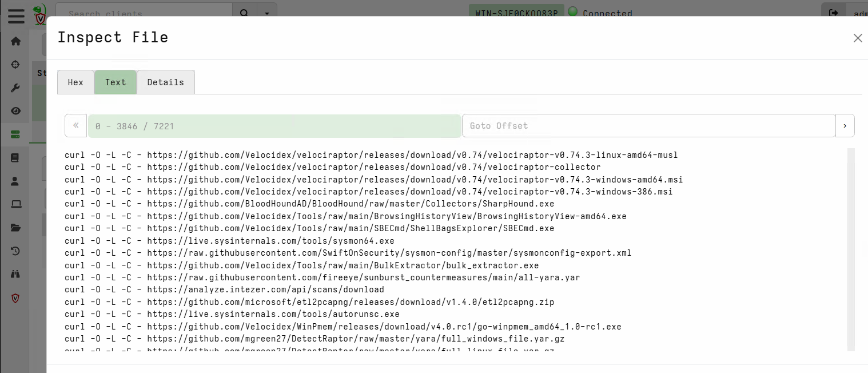Browse the Virtual Filesystem folder icon
Viewport: 868px width, 373px height.
pyautogui.click(x=15, y=227)
